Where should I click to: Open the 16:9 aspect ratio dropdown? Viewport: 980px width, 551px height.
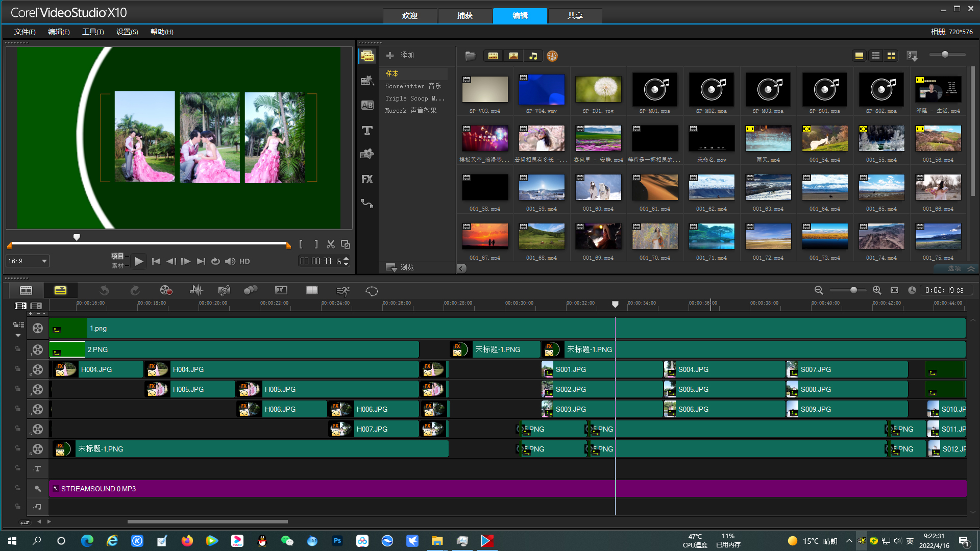tap(28, 261)
